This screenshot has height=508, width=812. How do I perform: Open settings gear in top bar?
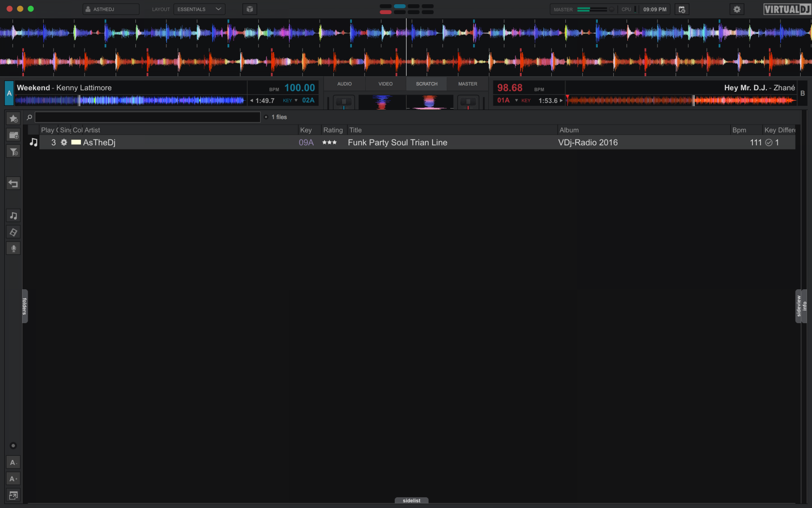pos(737,9)
